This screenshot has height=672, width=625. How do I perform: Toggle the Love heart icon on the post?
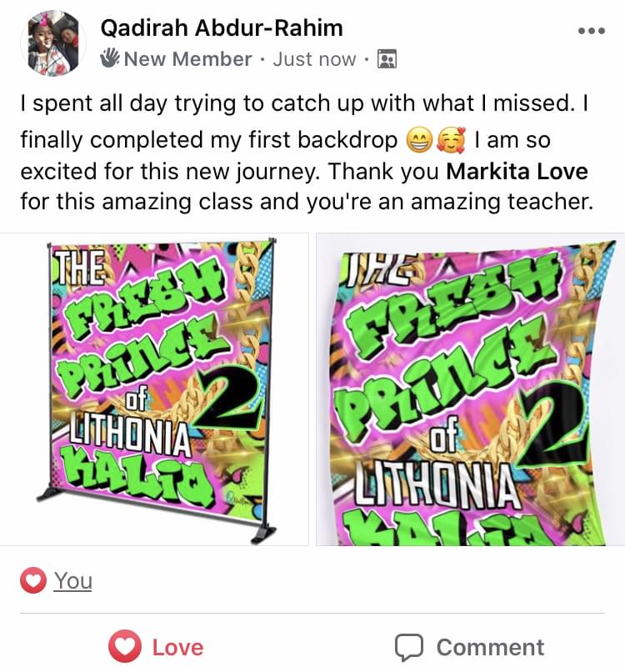click(x=125, y=646)
